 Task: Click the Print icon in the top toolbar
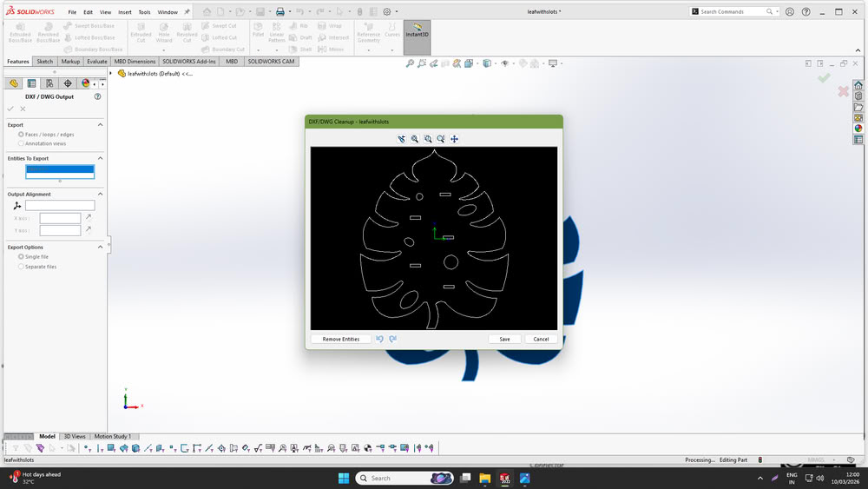pos(280,11)
